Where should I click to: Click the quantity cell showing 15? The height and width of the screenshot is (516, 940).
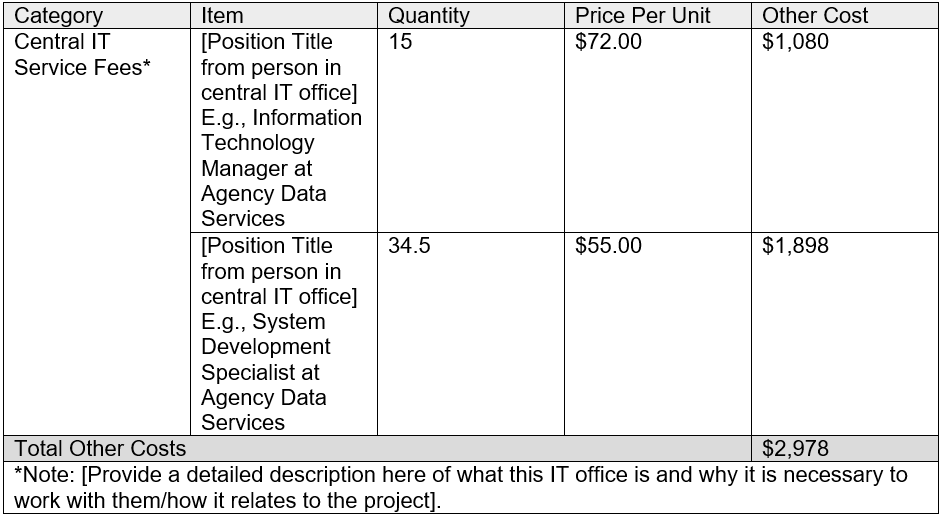point(400,42)
